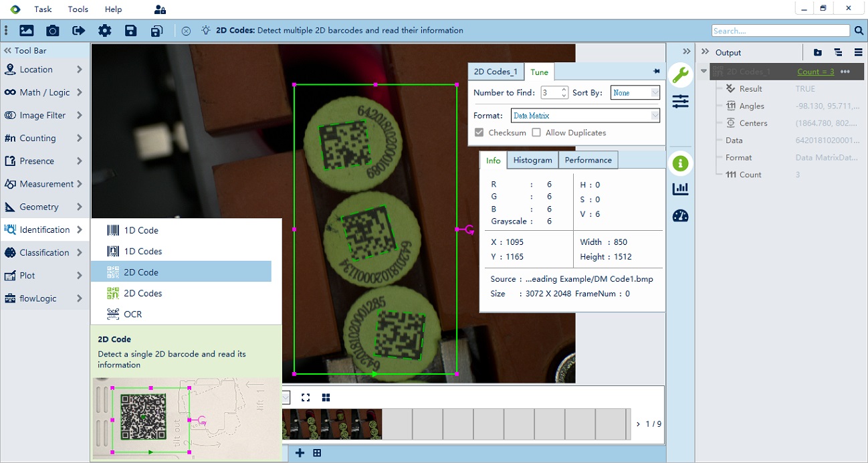Select the 2D Codes tool
868x463 pixels.
click(181, 293)
